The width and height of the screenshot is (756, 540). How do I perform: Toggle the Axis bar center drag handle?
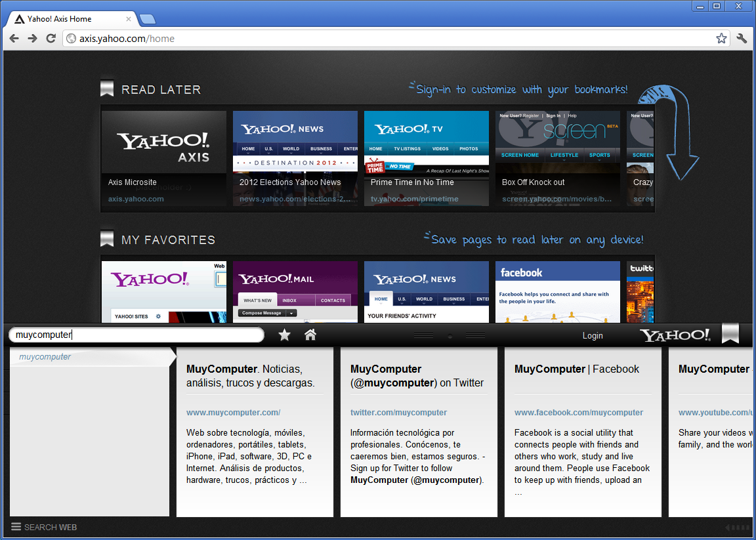(x=450, y=336)
